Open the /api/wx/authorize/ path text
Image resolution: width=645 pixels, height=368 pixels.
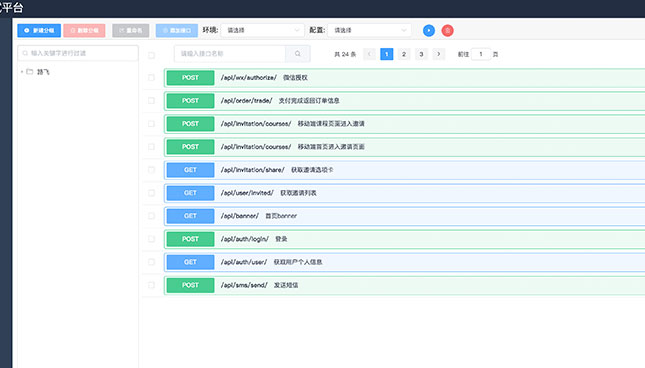(x=248, y=78)
